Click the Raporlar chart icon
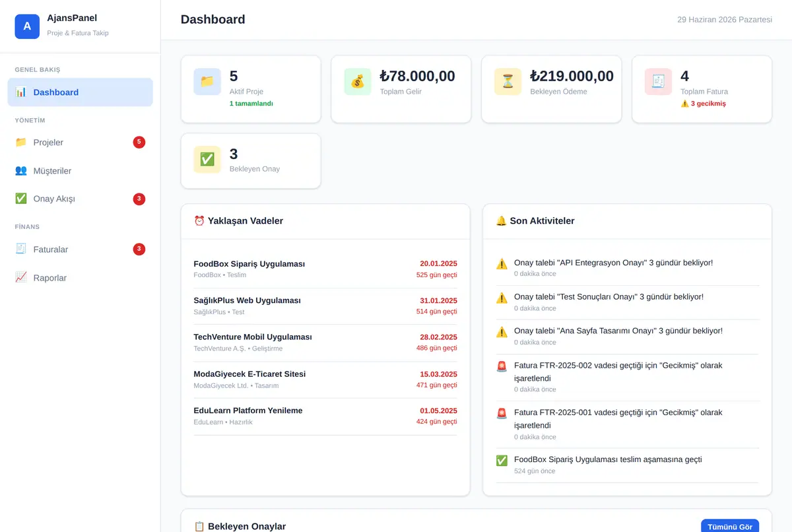The width and height of the screenshot is (792, 532). coord(21,277)
